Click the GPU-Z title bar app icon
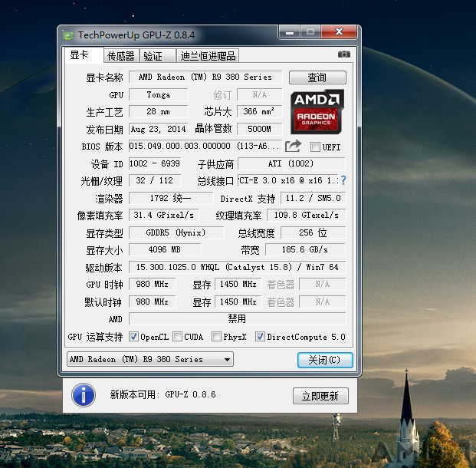Image resolution: width=476 pixels, height=468 pixels. [69, 35]
